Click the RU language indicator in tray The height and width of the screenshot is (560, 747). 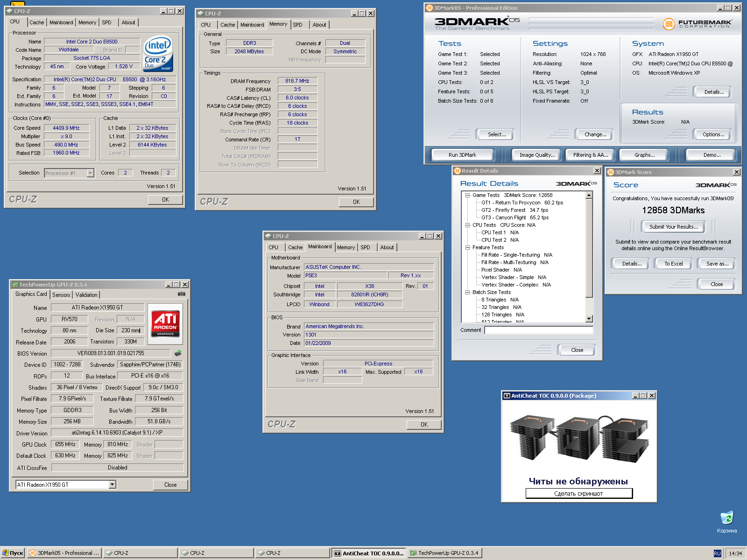coord(718,553)
